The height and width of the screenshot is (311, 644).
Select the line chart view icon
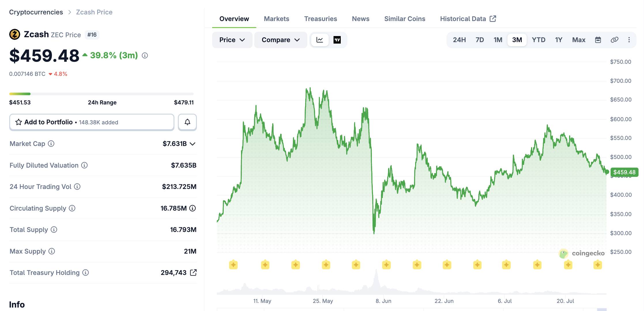pyautogui.click(x=320, y=40)
